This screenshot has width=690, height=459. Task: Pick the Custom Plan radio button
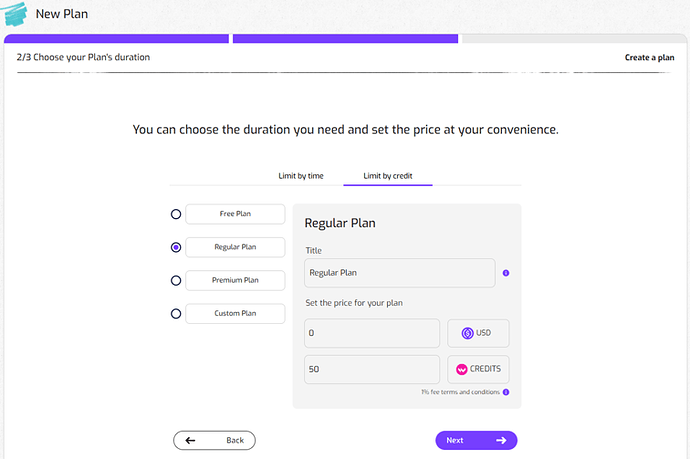point(176,314)
